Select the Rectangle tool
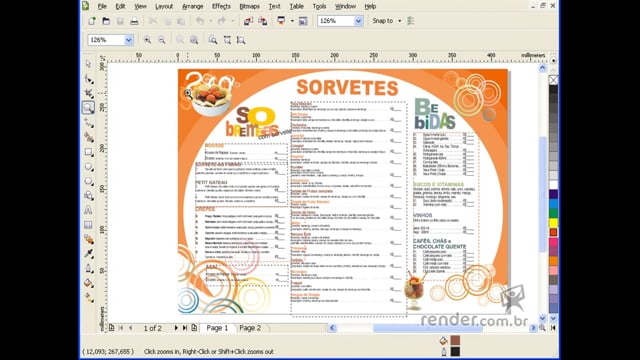 pyautogui.click(x=88, y=152)
